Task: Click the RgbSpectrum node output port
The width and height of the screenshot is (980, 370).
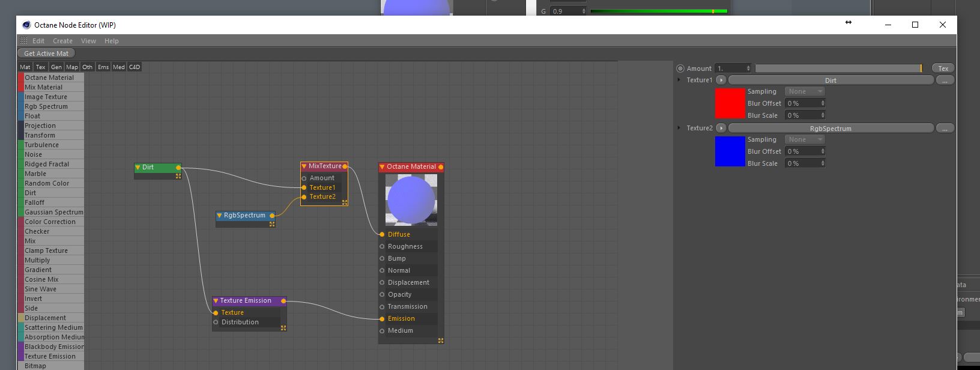Action: [272, 215]
